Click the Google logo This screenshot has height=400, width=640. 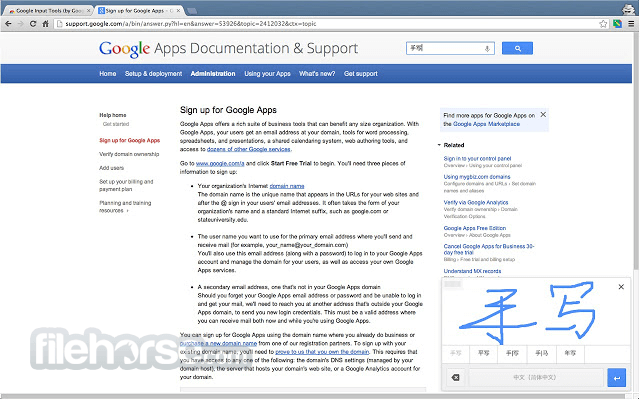[x=124, y=49]
